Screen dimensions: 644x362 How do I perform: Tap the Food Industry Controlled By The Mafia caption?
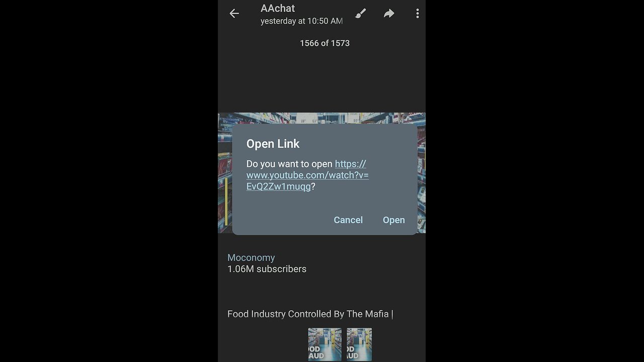310,314
